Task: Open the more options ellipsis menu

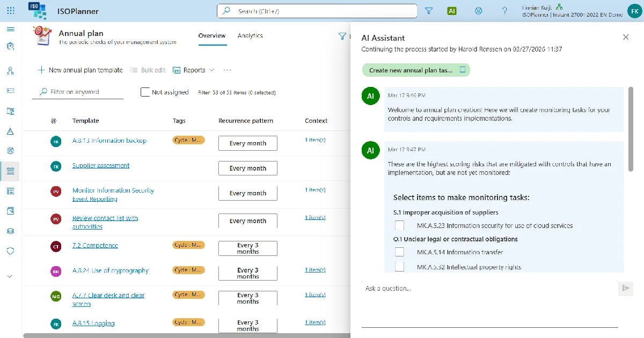Action: click(x=227, y=70)
